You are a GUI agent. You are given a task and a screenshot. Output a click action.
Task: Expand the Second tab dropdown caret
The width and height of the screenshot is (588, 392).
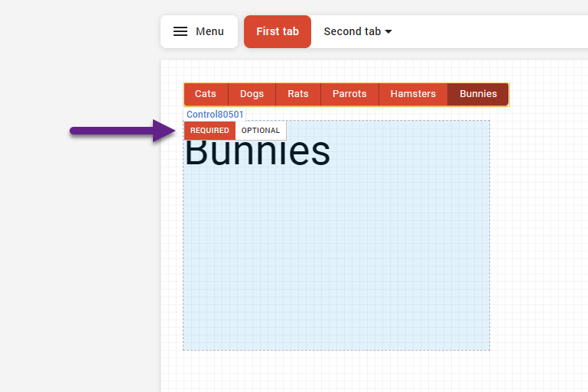click(x=388, y=32)
